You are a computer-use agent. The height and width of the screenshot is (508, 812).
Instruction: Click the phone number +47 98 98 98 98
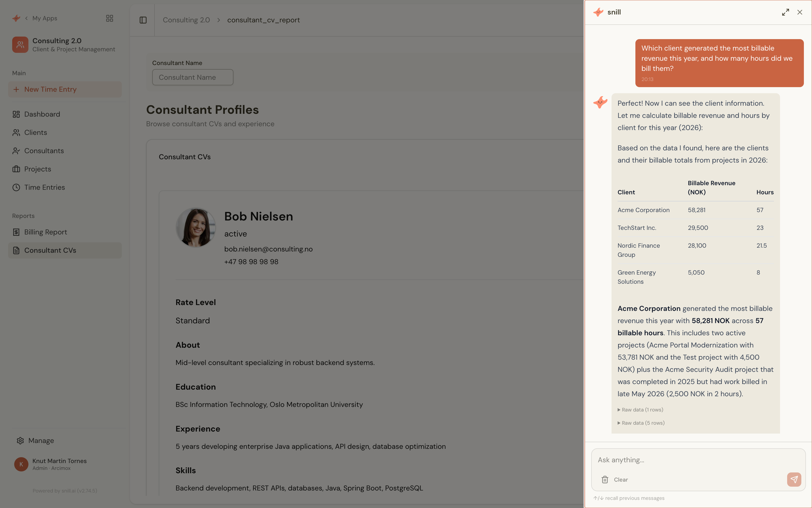click(251, 262)
